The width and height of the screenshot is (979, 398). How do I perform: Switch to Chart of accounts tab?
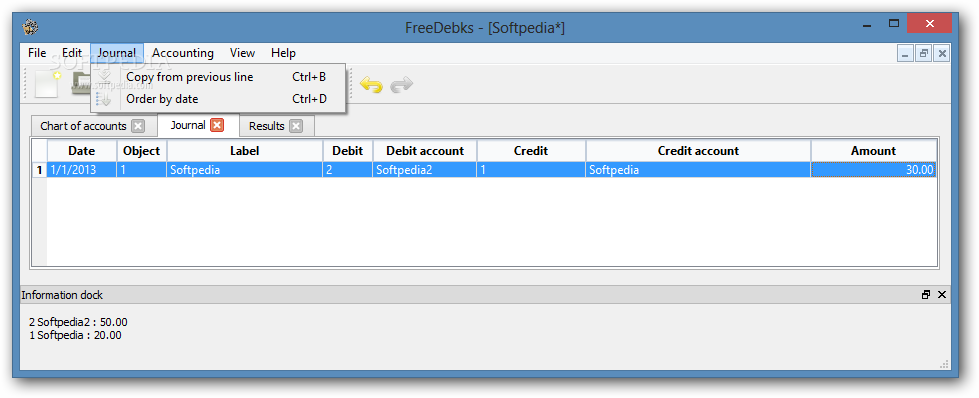coord(83,126)
